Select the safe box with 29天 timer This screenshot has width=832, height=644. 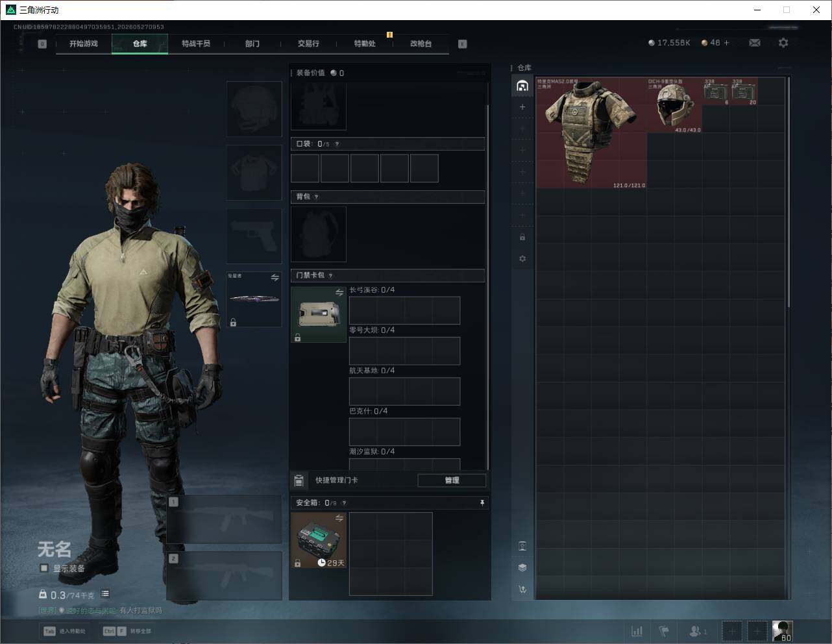[319, 540]
